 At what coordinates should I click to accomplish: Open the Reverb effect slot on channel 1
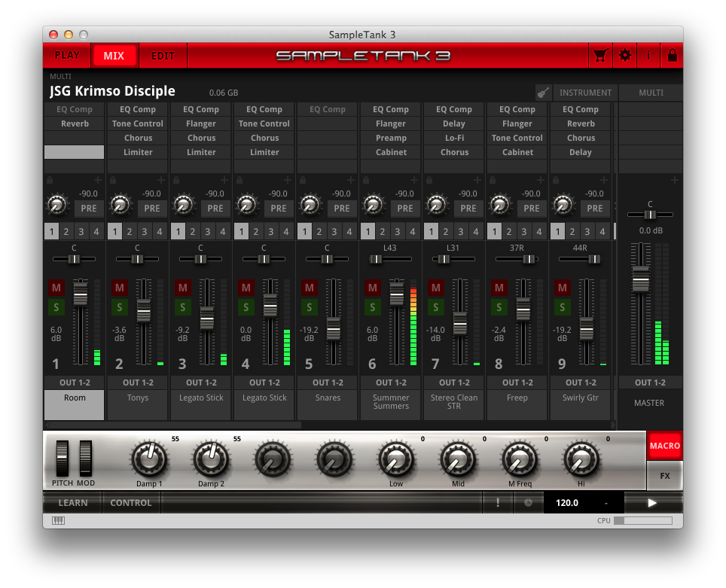[74, 123]
